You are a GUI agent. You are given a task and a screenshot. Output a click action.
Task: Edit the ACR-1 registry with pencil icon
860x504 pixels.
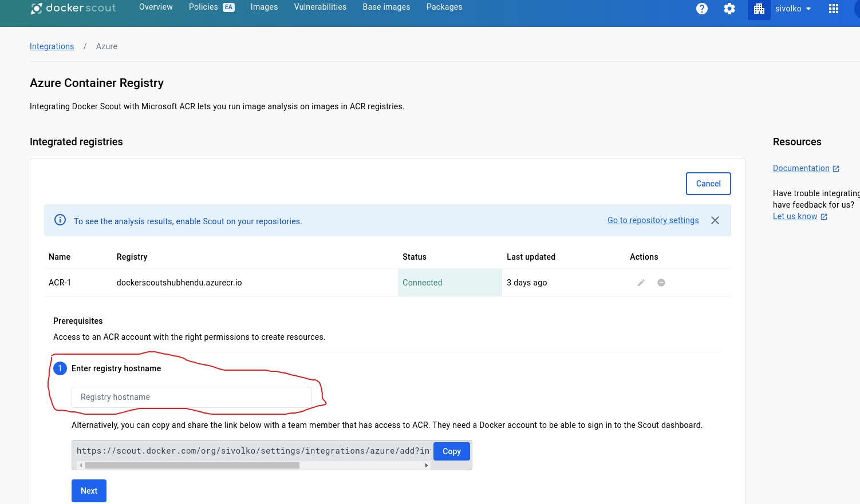point(641,283)
